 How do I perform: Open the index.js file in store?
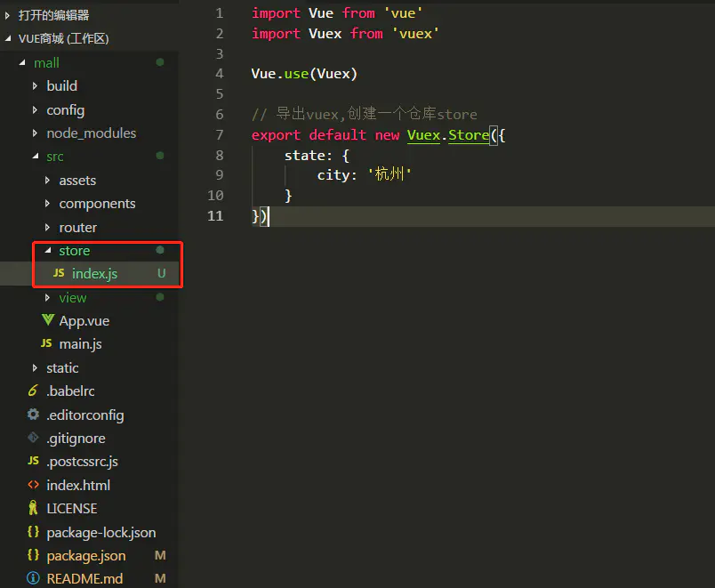(x=94, y=273)
